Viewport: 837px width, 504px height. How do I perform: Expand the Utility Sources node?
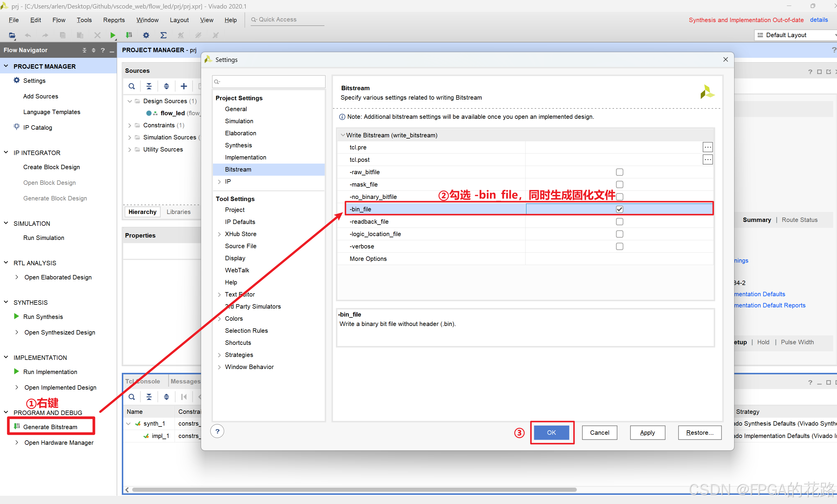click(x=129, y=149)
